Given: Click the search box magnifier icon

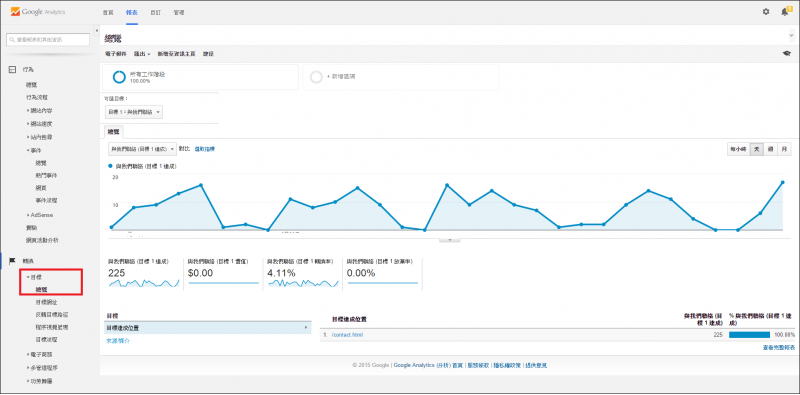Looking at the screenshot, I should (12, 39).
